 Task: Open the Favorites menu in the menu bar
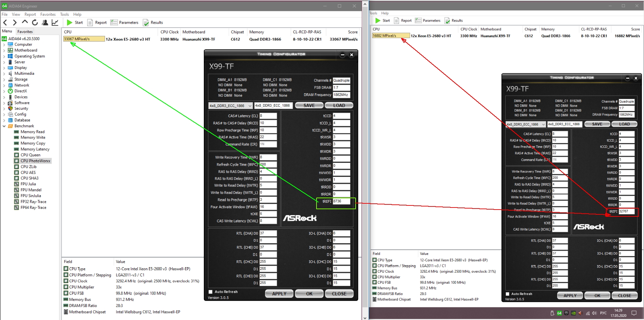pyautogui.click(x=48, y=14)
